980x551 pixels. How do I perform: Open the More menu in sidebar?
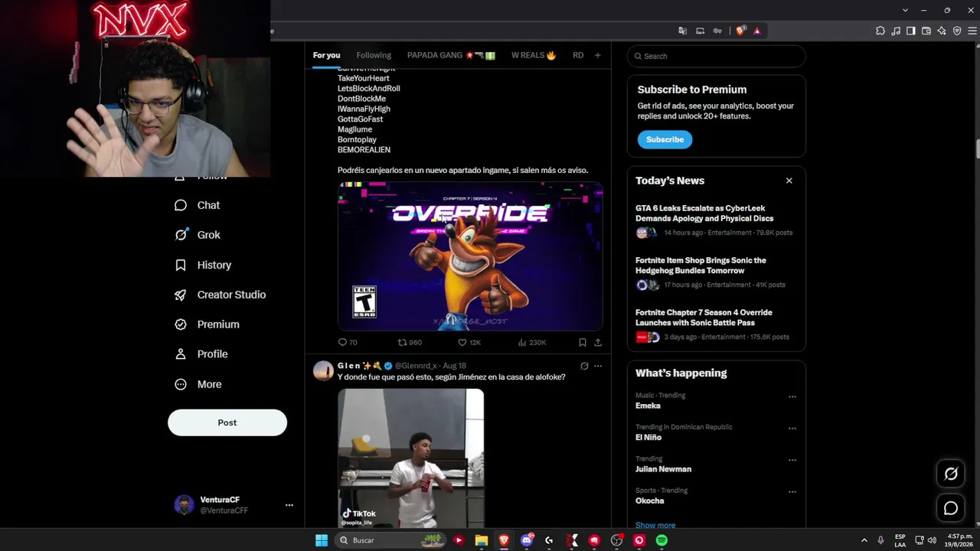pyautogui.click(x=198, y=384)
